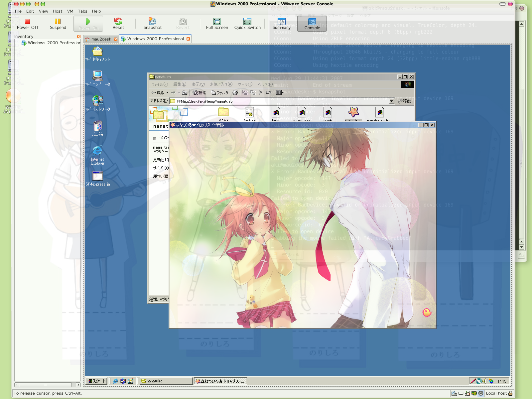This screenshot has height=399, width=532.
Task: Click the Undo toolbar icon
Action: pyautogui.click(x=269, y=93)
